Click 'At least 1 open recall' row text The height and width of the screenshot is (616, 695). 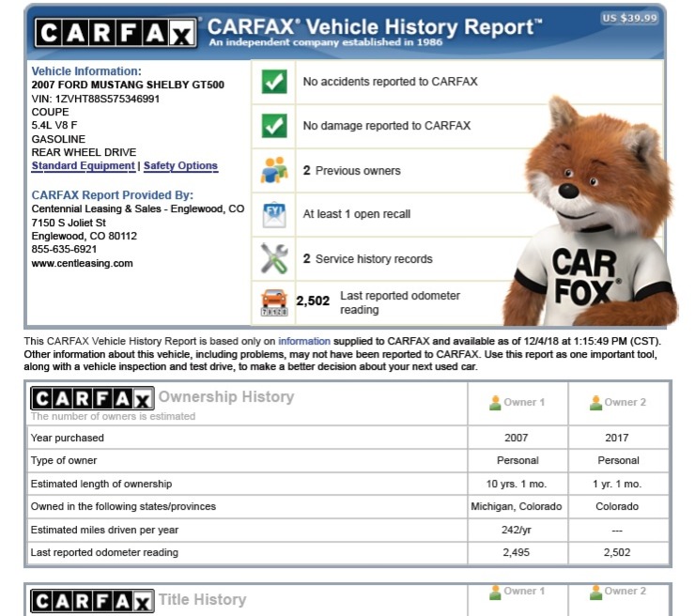click(x=356, y=214)
